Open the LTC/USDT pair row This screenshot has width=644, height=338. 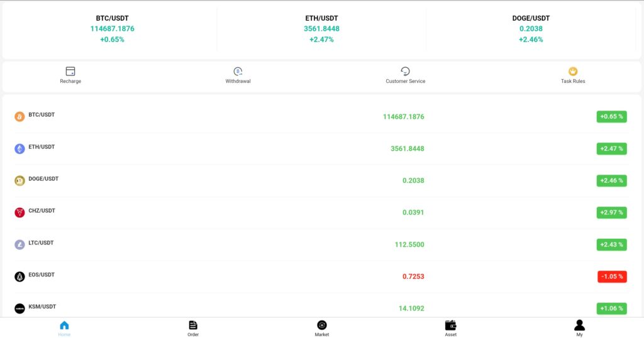coord(321,244)
